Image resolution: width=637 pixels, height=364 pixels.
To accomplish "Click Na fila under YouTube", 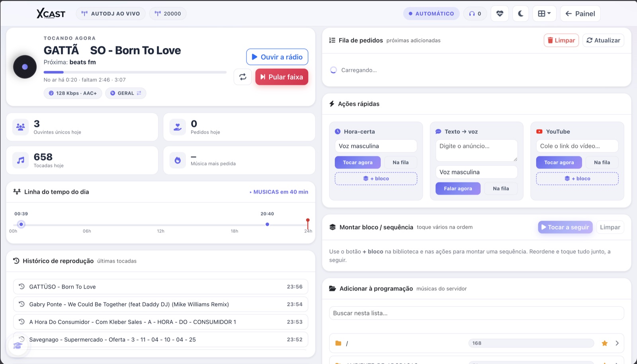I will [x=602, y=162].
